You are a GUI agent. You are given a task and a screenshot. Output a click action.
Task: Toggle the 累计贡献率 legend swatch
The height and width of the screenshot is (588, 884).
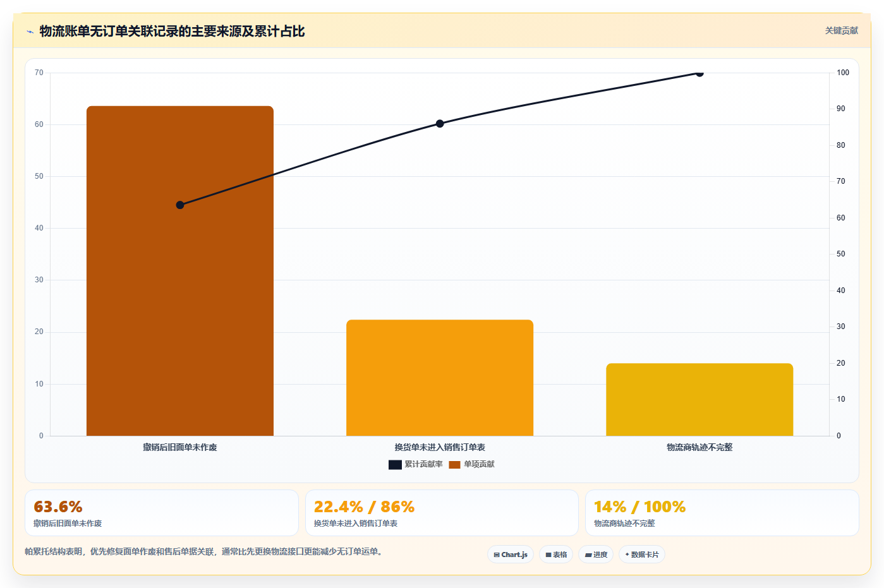tap(395, 464)
